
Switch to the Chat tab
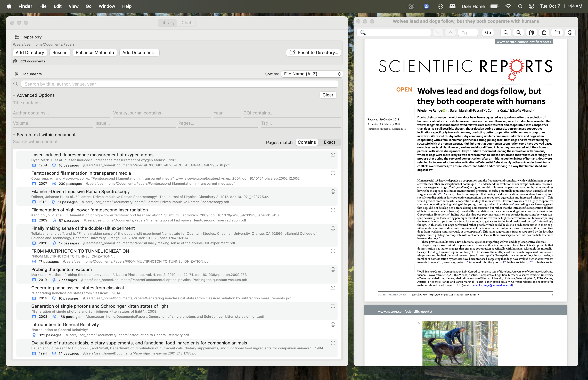click(x=186, y=22)
